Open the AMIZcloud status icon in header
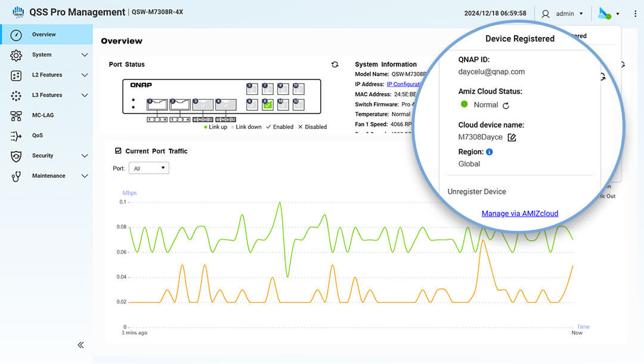Screen dimensions: 644x364 click(605, 13)
